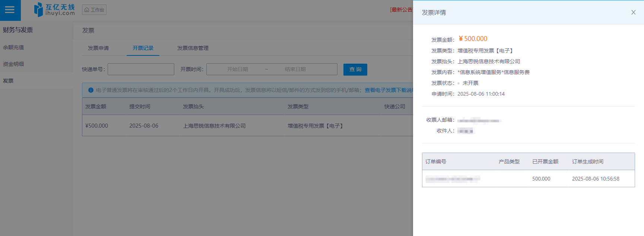
Task: Pick the 开始日期 start date field
Action: [x=237, y=69]
